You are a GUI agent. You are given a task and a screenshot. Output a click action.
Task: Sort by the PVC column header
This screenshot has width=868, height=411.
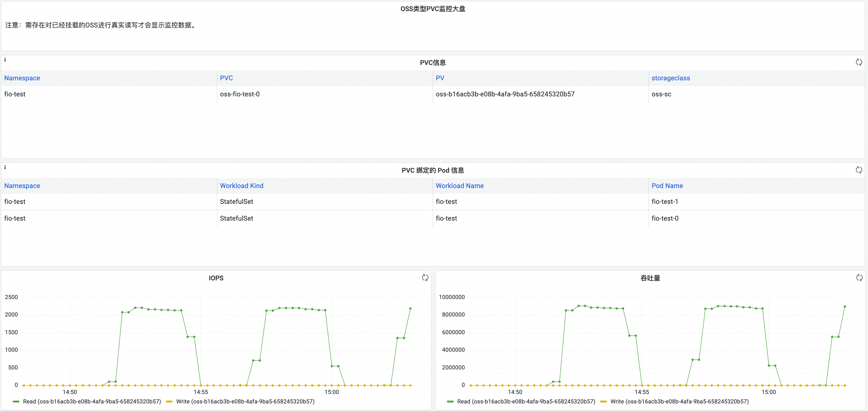(226, 78)
